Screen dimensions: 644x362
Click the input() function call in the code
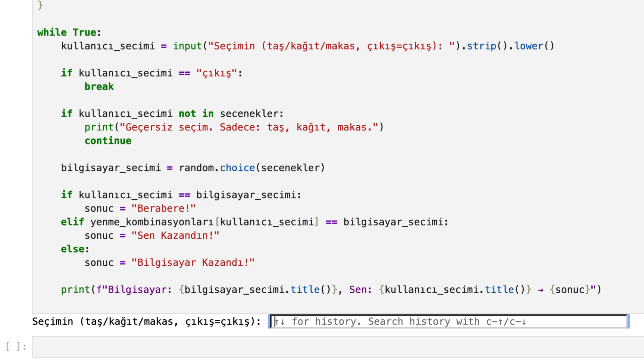[187, 46]
